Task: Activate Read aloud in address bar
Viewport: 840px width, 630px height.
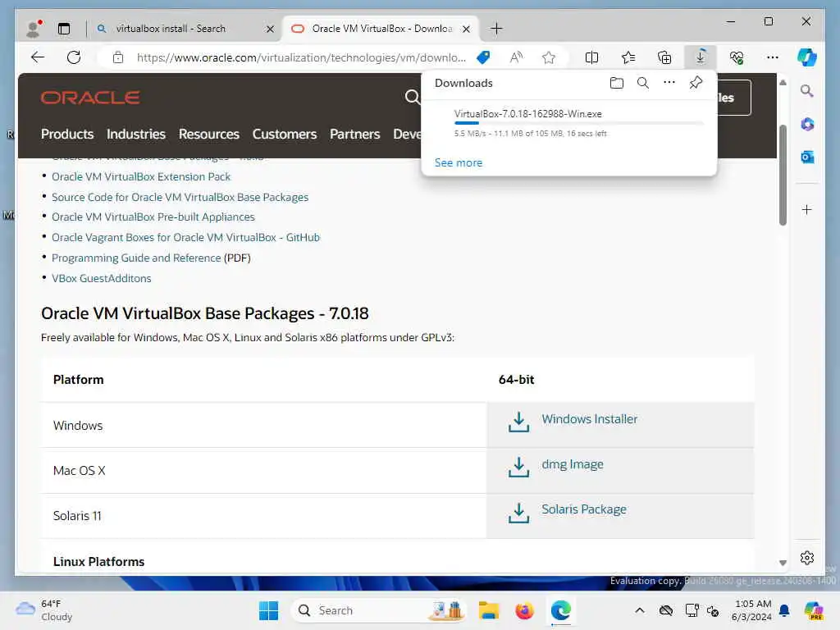Action: (516, 57)
